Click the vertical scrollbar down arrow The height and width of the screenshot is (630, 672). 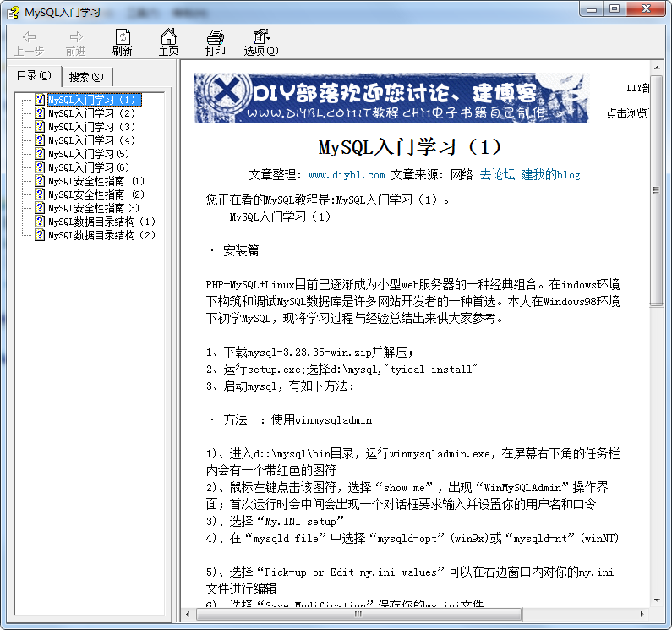(657, 600)
